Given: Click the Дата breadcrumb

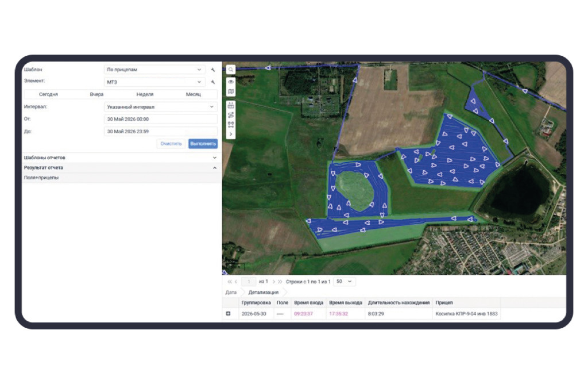Looking at the screenshot, I should click(231, 292).
